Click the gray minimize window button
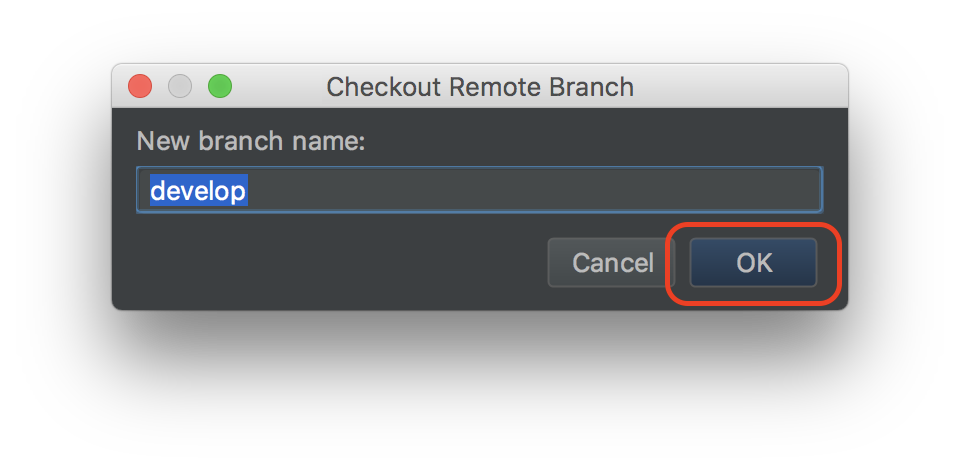Image resolution: width=960 pixels, height=470 pixels. pyautogui.click(x=180, y=86)
